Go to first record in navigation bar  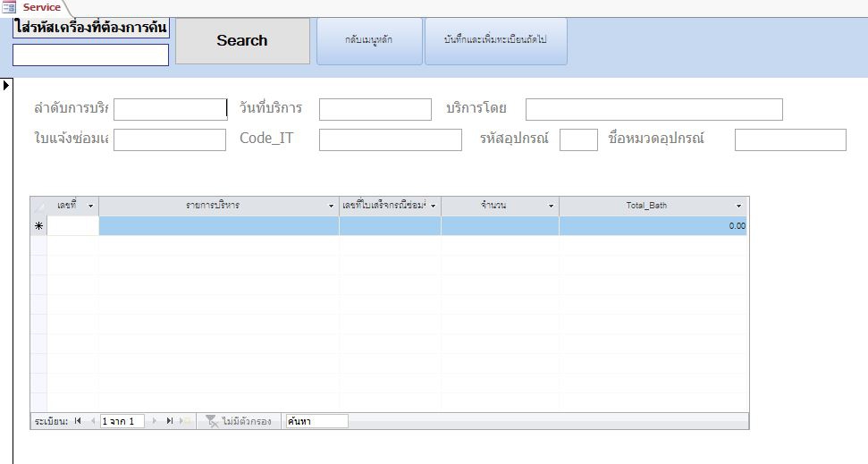[x=78, y=421]
